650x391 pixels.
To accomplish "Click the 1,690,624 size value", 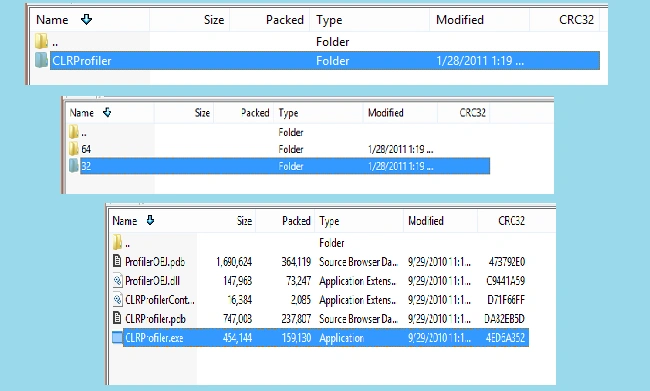I will [x=234, y=262].
